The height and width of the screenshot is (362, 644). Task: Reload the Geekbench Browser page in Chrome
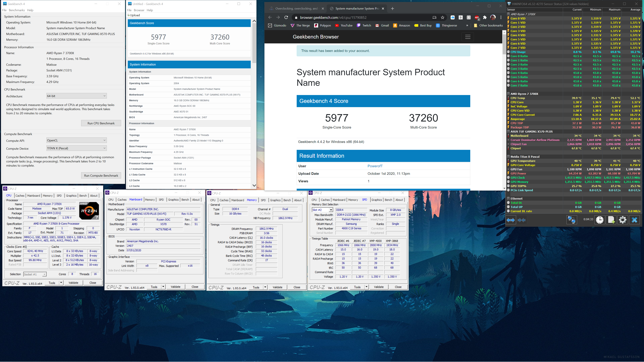click(x=286, y=17)
